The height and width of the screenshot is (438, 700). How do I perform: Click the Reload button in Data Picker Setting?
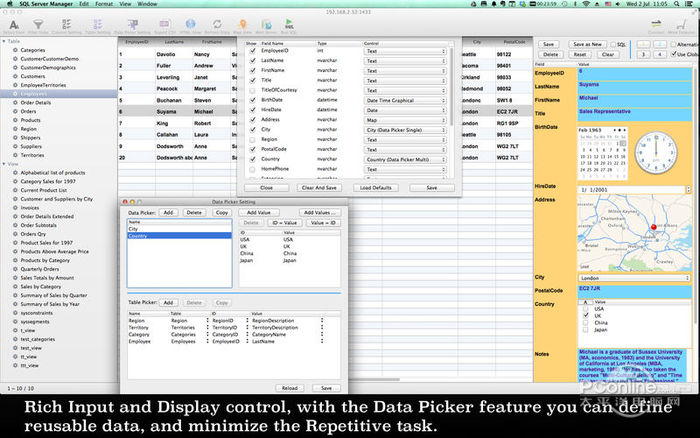[289, 387]
